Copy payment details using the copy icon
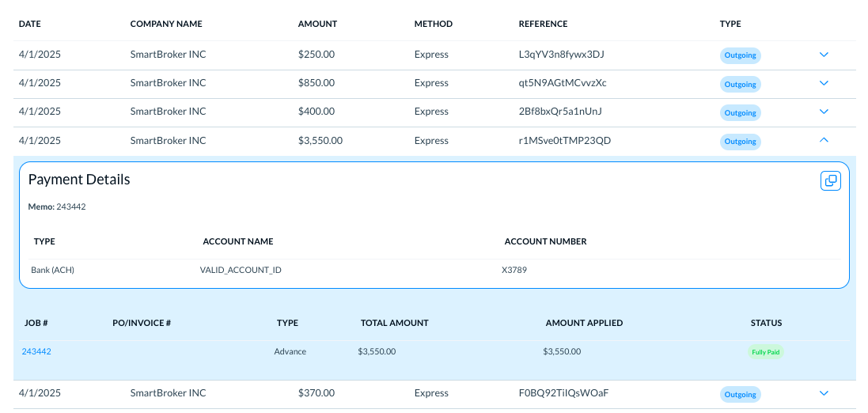 coord(830,180)
